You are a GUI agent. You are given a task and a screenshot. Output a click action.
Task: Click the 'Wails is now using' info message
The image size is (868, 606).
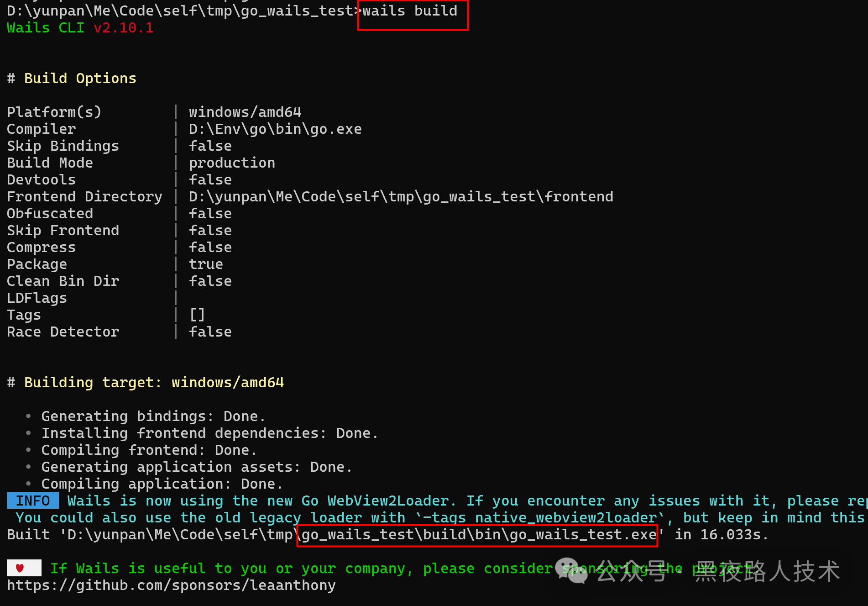pyautogui.click(x=467, y=501)
